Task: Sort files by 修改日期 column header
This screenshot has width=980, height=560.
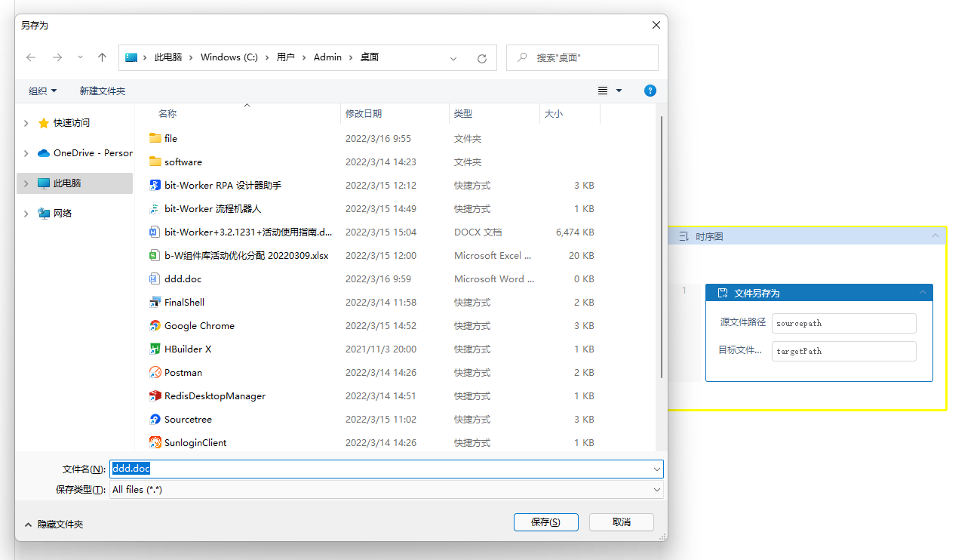Action: [364, 114]
